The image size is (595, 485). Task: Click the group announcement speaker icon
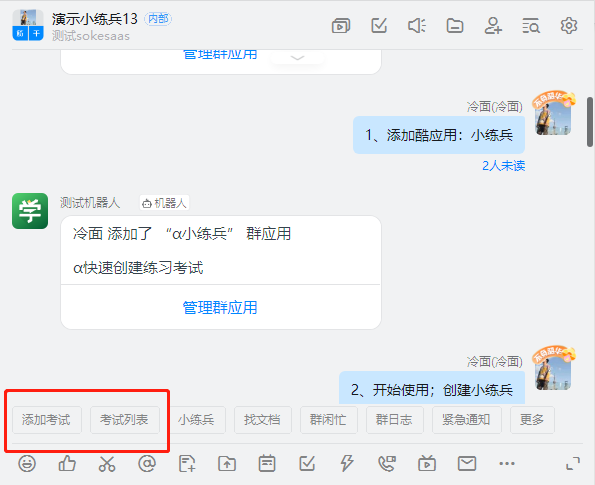[x=417, y=26]
